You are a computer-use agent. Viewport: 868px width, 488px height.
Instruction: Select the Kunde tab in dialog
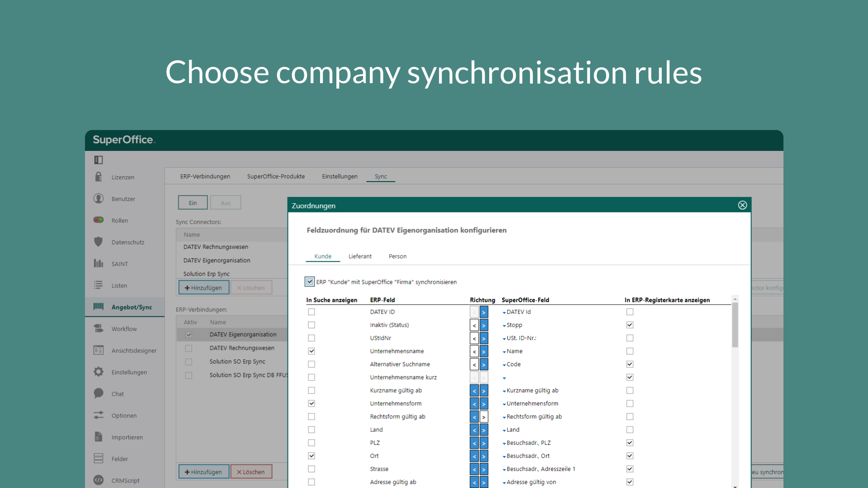pos(323,257)
